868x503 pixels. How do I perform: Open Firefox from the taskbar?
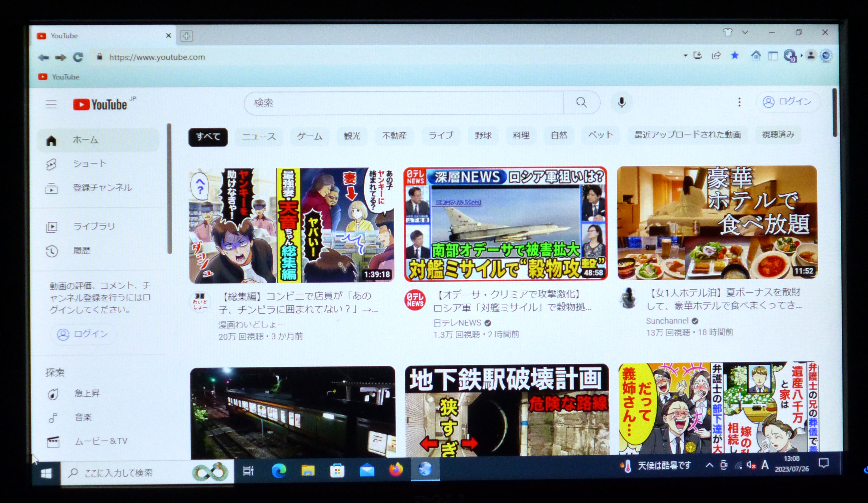click(396, 470)
